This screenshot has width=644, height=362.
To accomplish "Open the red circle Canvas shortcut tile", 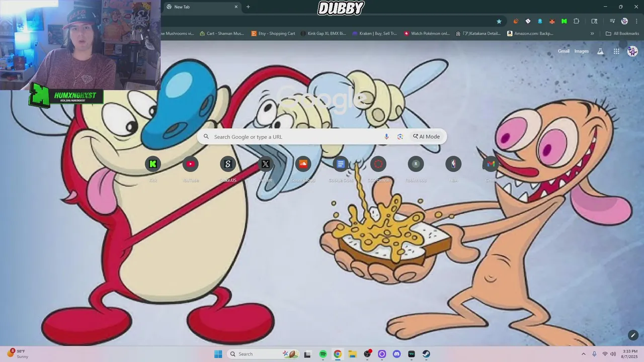I will [378, 164].
